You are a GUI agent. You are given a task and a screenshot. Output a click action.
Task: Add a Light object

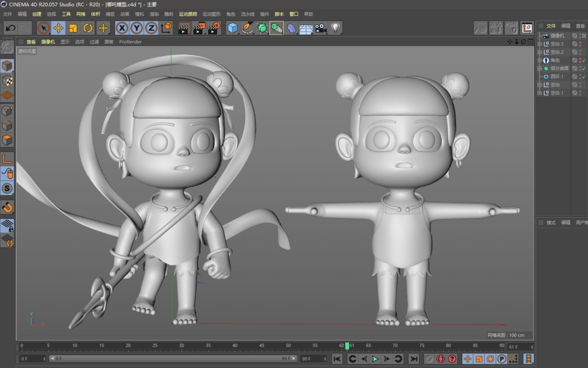[x=335, y=28]
